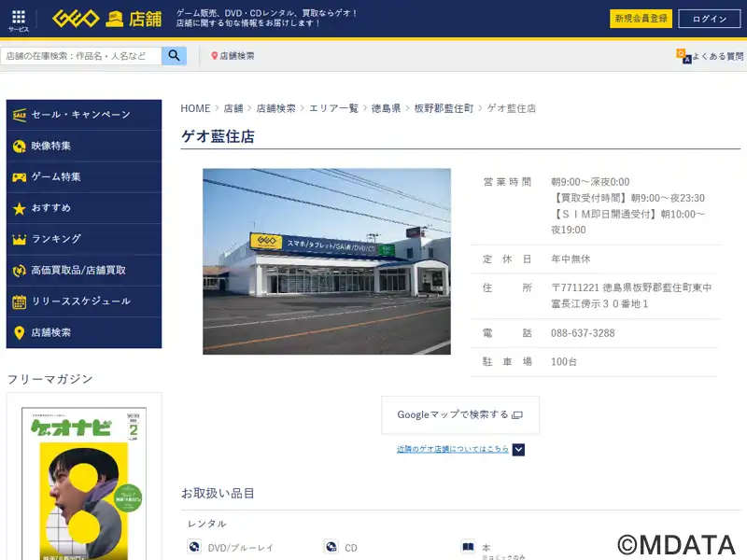Open the ゲオナビ free magazine cover
747x560 pixels.
pos(84,483)
